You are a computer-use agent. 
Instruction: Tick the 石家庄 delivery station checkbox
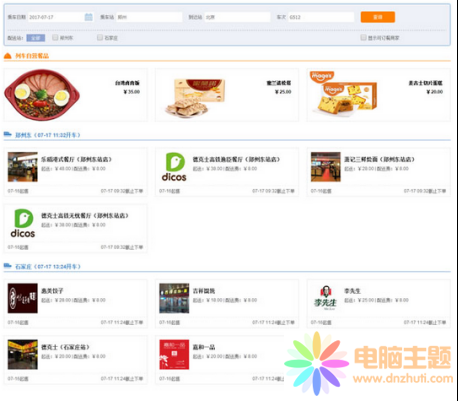[x=100, y=38]
